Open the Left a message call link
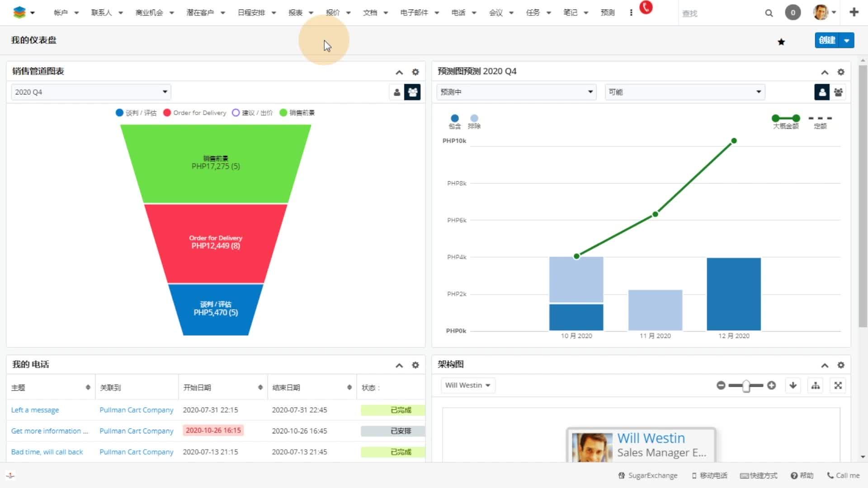868x488 pixels. (35, 410)
